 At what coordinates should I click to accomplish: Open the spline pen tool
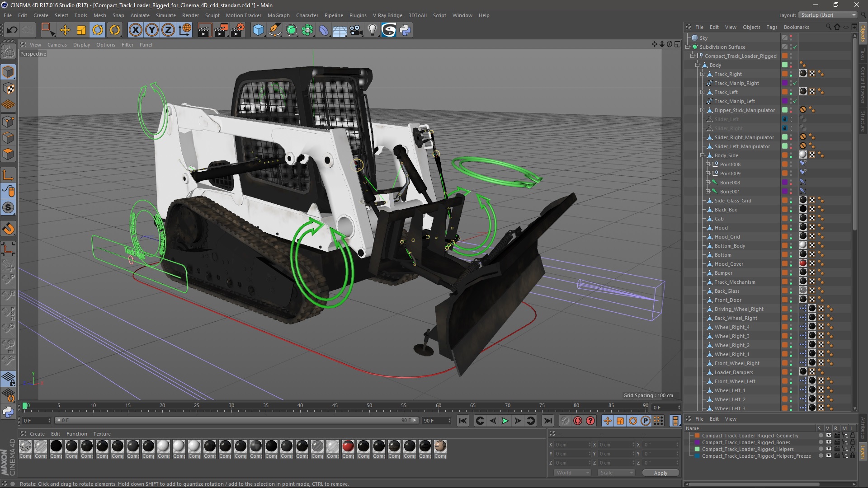coord(274,30)
